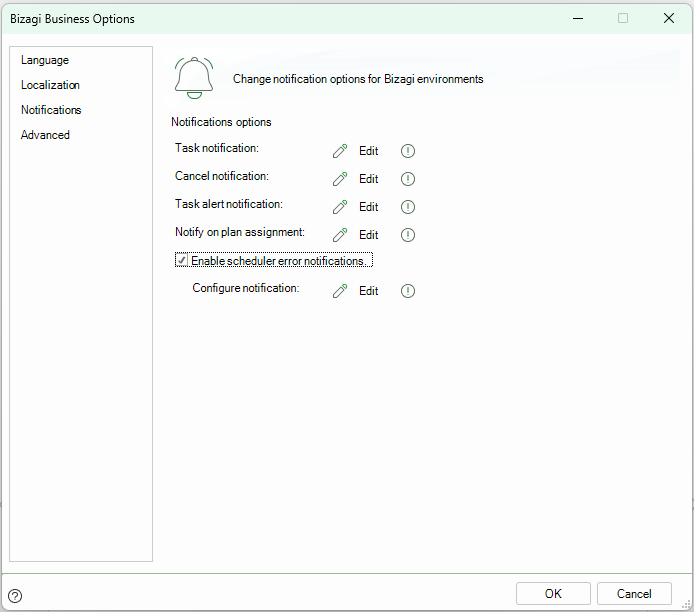Image resolution: width=694 pixels, height=612 pixels.
Task: Click the window resize grip corner
Action: tap(686, 605)
